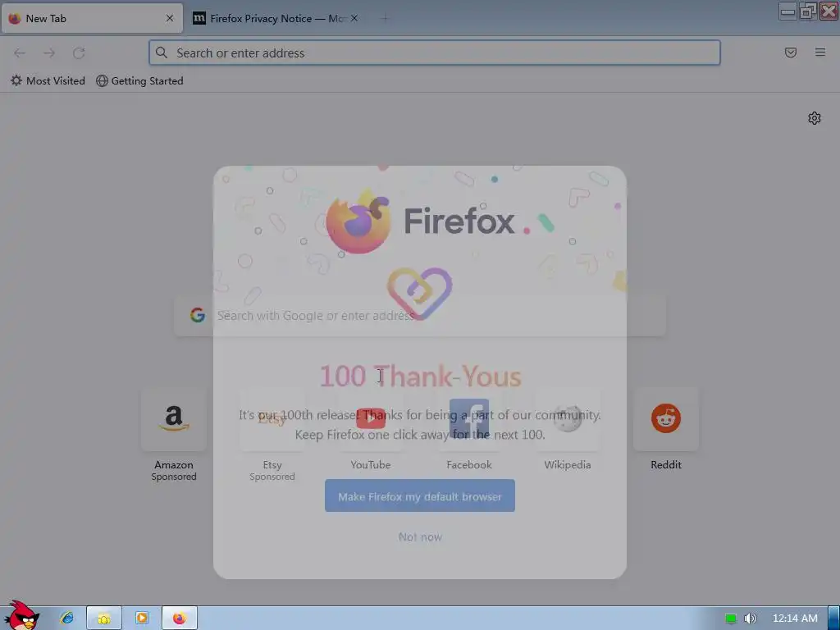Reload the current page
This screenshot has width=840, height=630.
click(79, 52)
